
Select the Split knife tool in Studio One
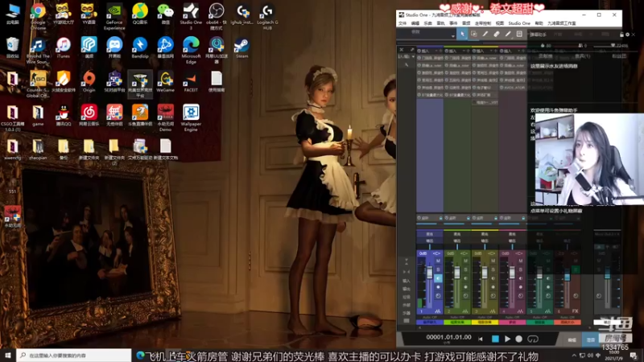tap(485, 35)
